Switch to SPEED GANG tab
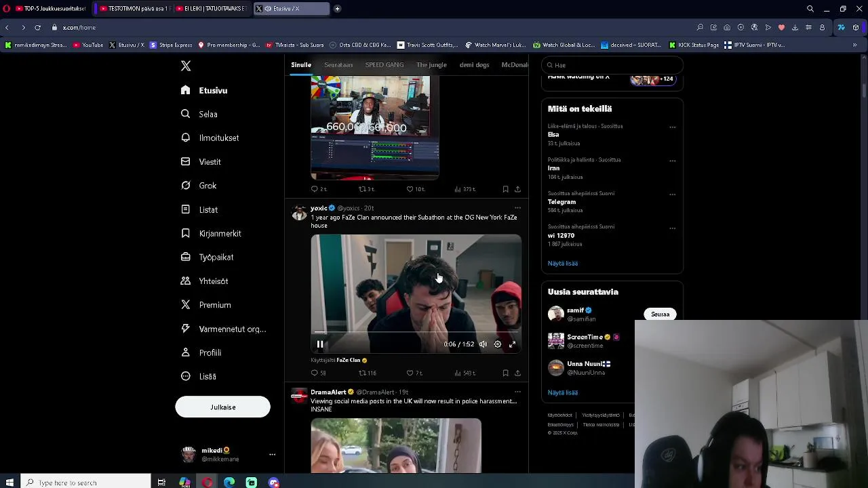 [x=384, y=65]
